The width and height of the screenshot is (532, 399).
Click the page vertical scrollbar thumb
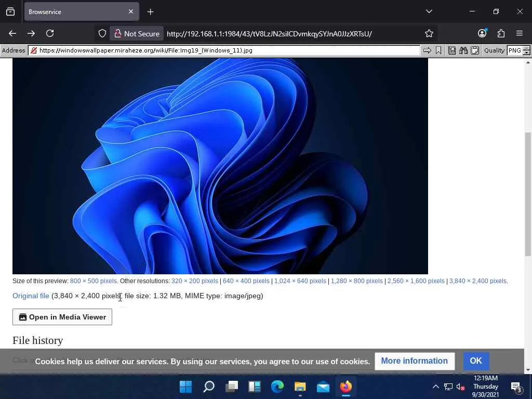[528, 194]
